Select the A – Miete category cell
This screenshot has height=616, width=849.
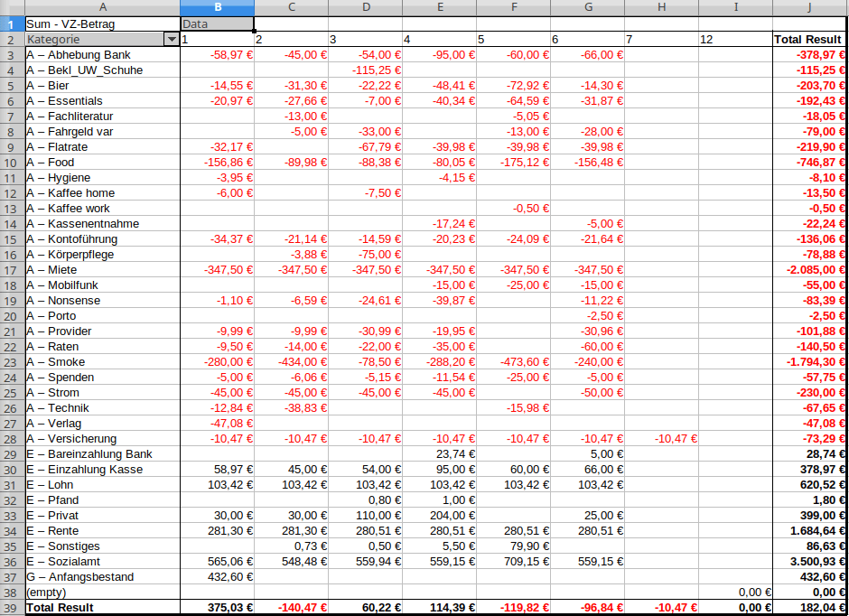click(101, 270)
